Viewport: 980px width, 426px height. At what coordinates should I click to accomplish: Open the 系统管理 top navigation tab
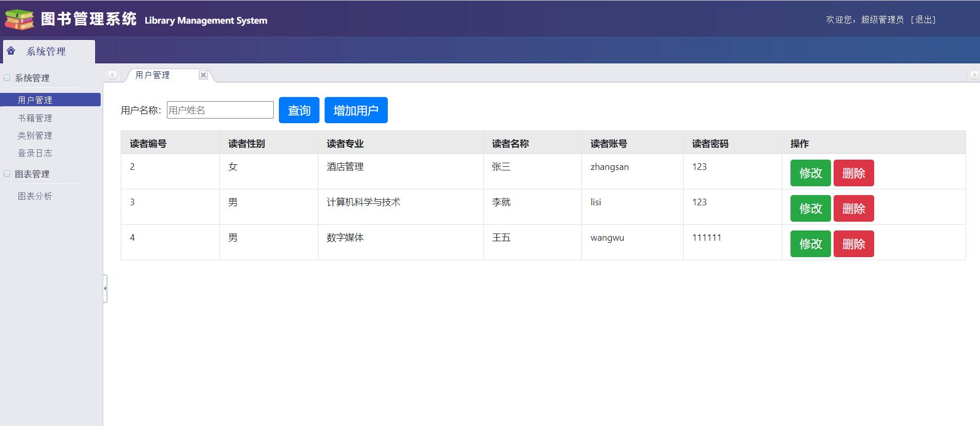click(x=49, y=51)
